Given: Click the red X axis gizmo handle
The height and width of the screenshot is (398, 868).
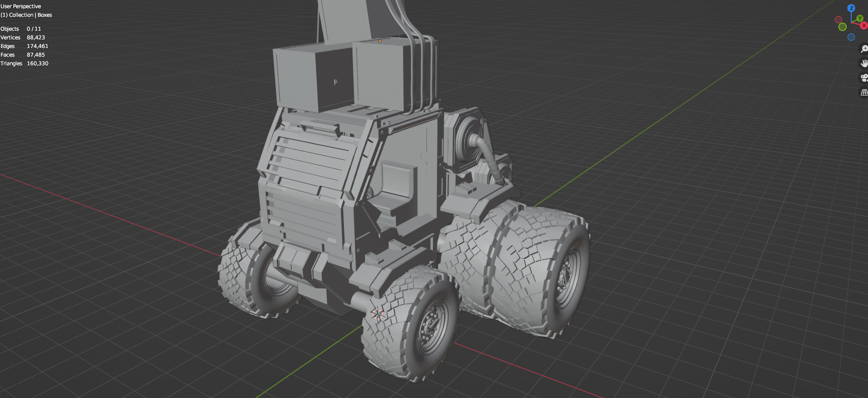Looking at the screenshot, I should [864, 25].
